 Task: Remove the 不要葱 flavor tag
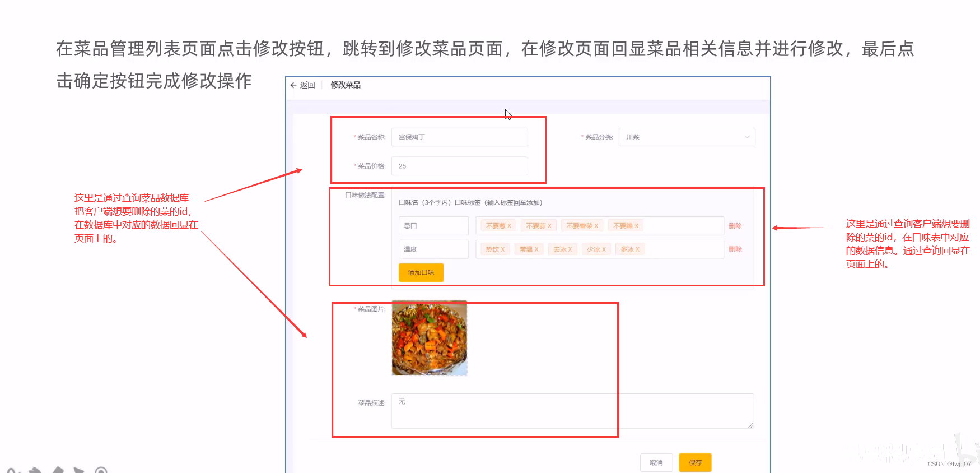point(509,226)
